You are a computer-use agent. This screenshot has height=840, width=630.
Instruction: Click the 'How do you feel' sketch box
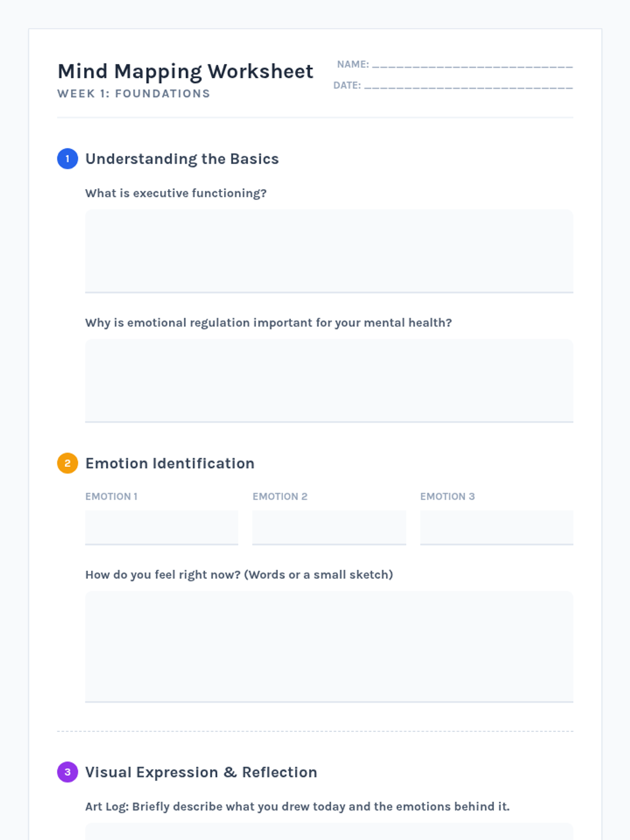click(x=329, y=646)
